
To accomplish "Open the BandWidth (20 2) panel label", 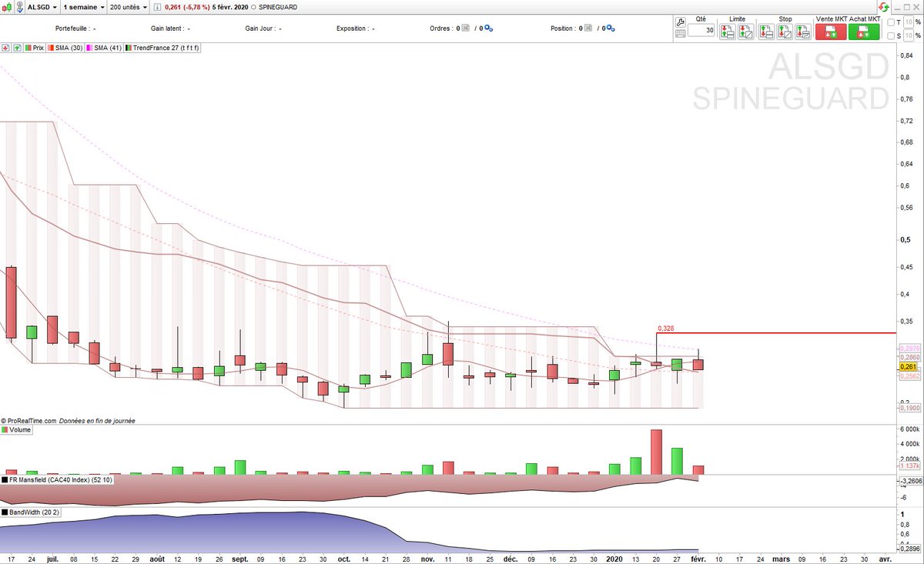I will click(29, 512).
